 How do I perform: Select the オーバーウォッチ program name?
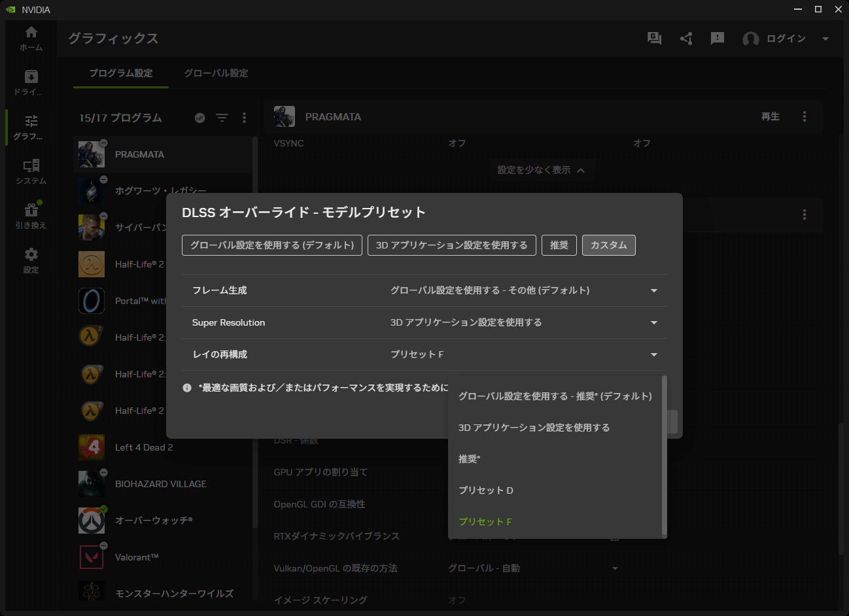tap(154, 521)
